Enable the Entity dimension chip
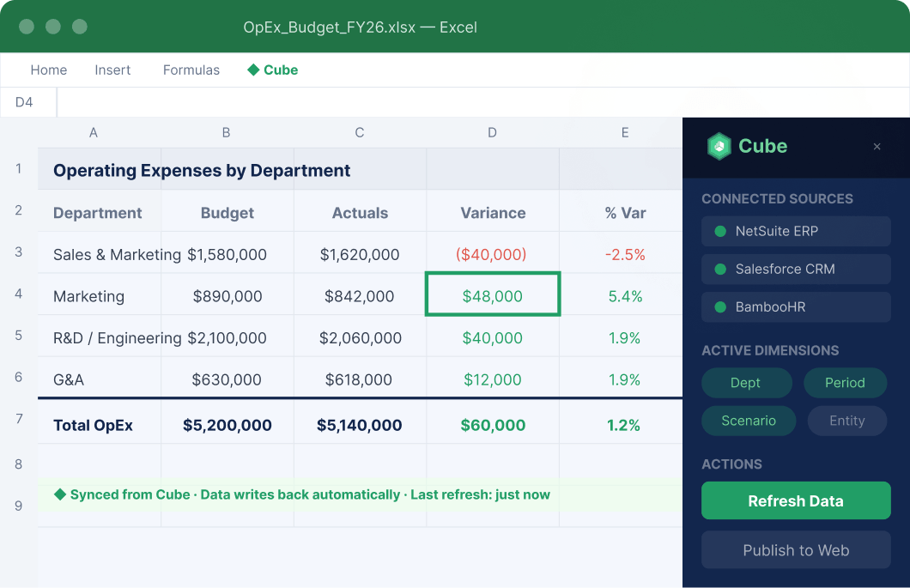The height and width of the screenshot is (588, 910). pos(846,421)
